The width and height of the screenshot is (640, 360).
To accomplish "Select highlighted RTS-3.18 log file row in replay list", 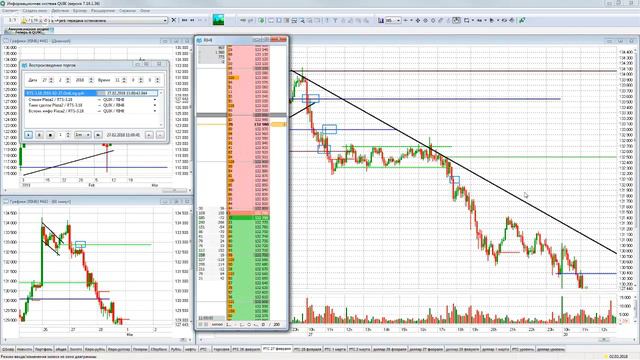I will pos(91,93).
